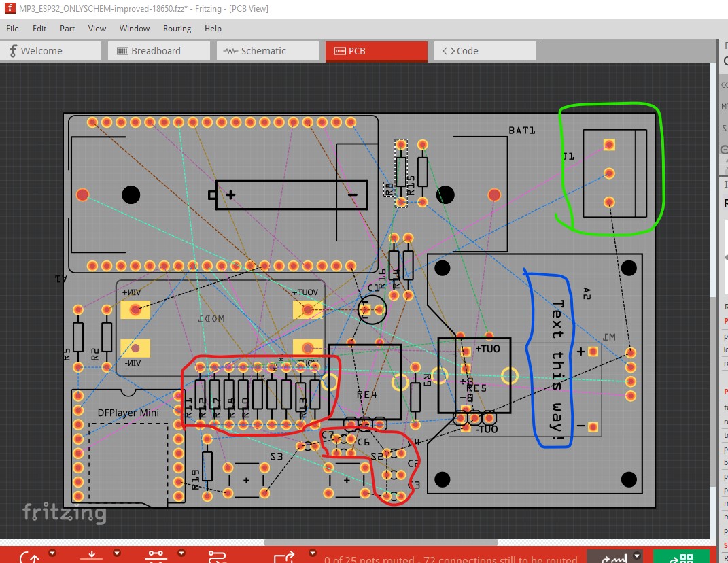Select the R5 resistor body
The height and width of the screenshot is (563, 728).
pos(78,337)
